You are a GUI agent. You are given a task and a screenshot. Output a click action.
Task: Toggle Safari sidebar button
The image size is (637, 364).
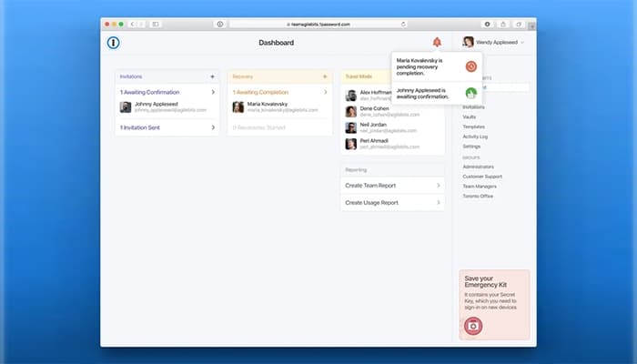(x=156, y=25)
